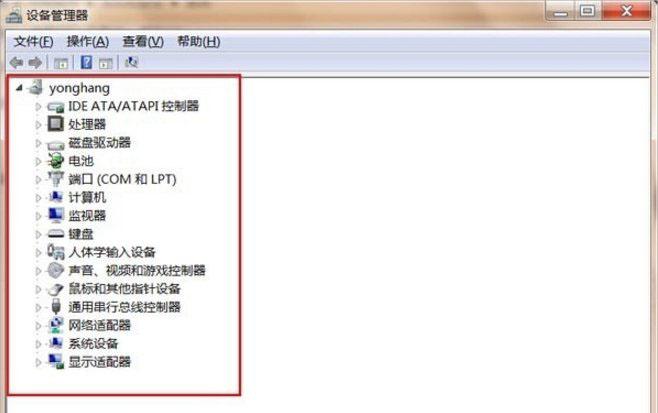658x413 pixels.
Task: Click the Back arrow toolbar icon
Action: [x=16, y=63]
